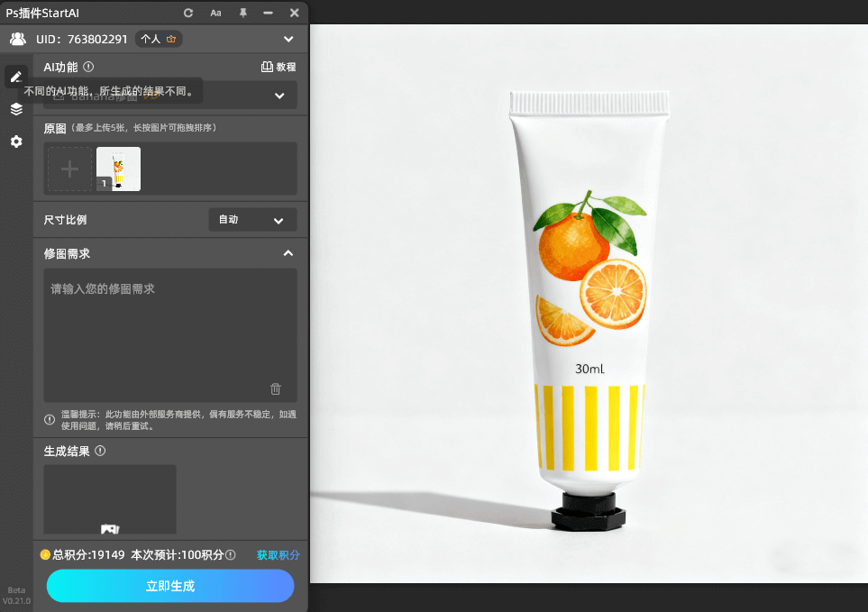Expand the UID account row chevron
The width and height of the screenshot is (868, 612).
[x=288, y=39]
